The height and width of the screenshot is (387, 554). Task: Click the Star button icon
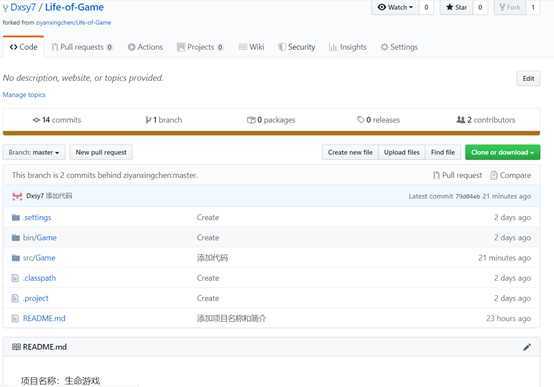tap(449, 7)
